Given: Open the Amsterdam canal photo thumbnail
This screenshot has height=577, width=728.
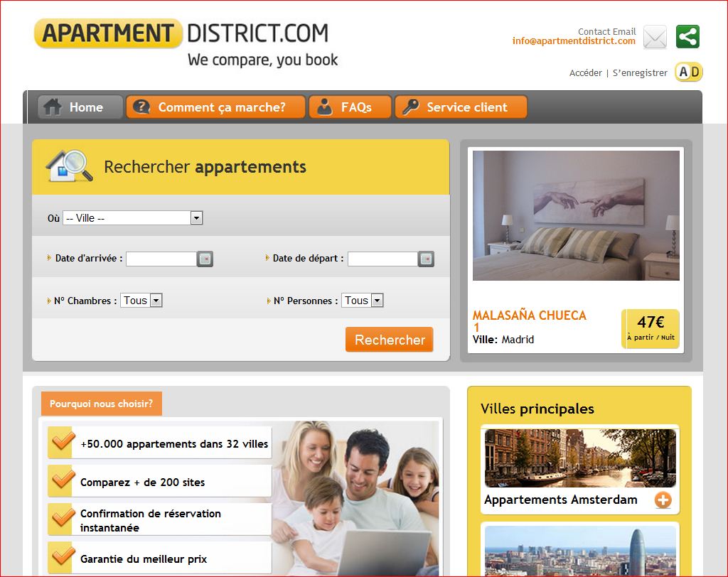Looking at the screenshot, I should (x=580, y=458).
